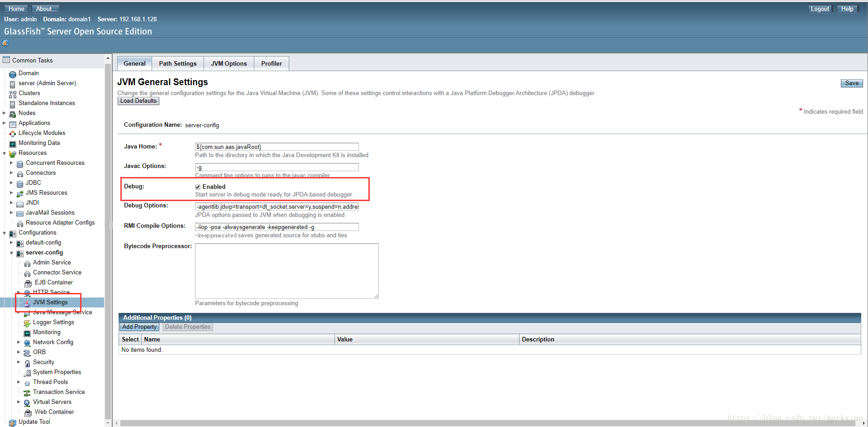Click the Concurrent Resources icon
The width and height of the screenshot is (868, 427).
pyautogui.click(x=20, y=164)
